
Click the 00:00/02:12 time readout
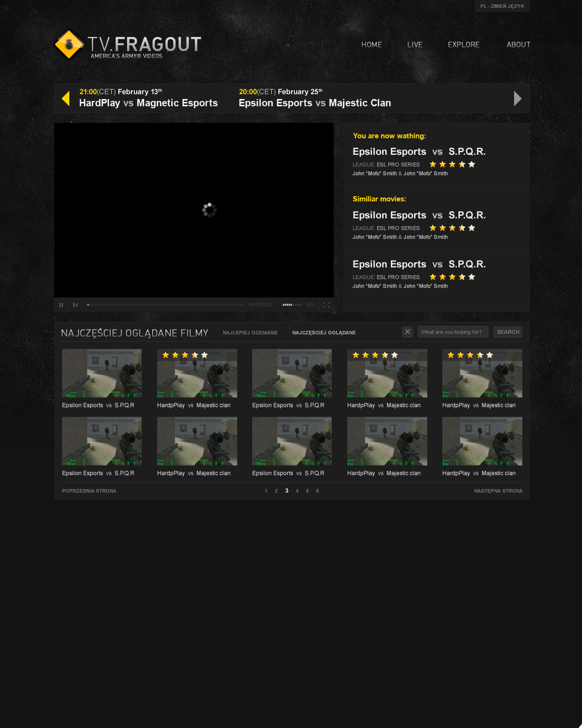click(x=260, y=305)
